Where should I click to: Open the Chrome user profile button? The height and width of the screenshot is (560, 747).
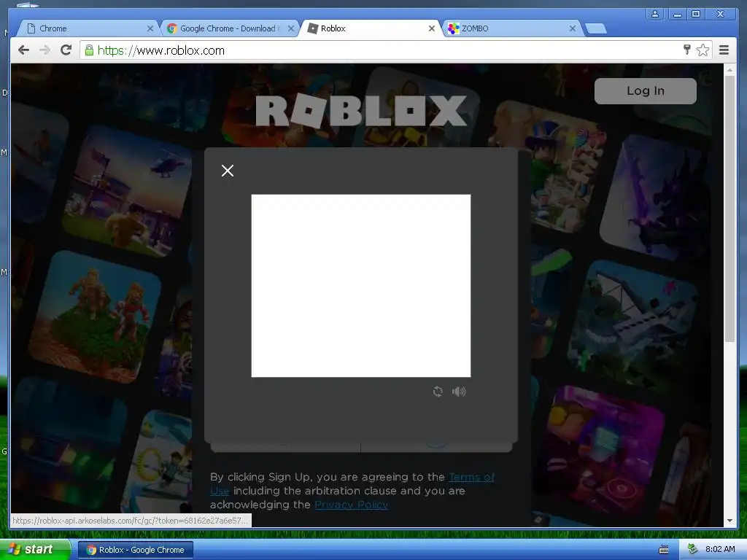pos(655,14)
